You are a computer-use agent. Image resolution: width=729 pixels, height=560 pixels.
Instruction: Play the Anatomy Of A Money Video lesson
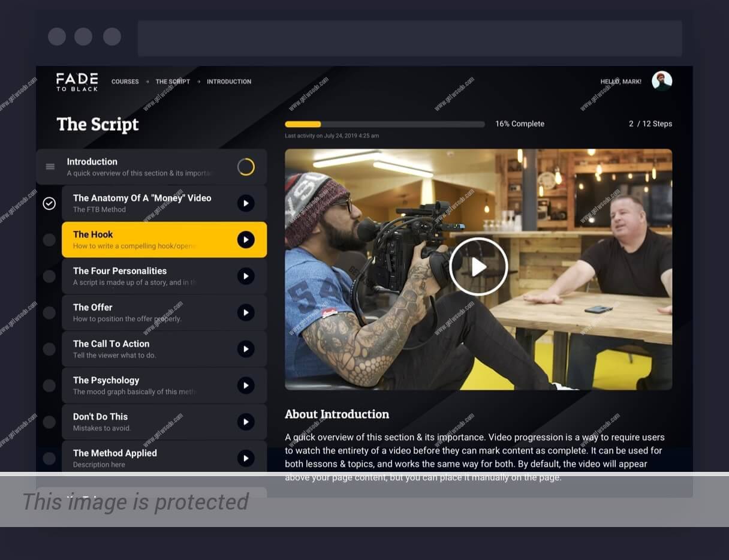pos(246,203)
